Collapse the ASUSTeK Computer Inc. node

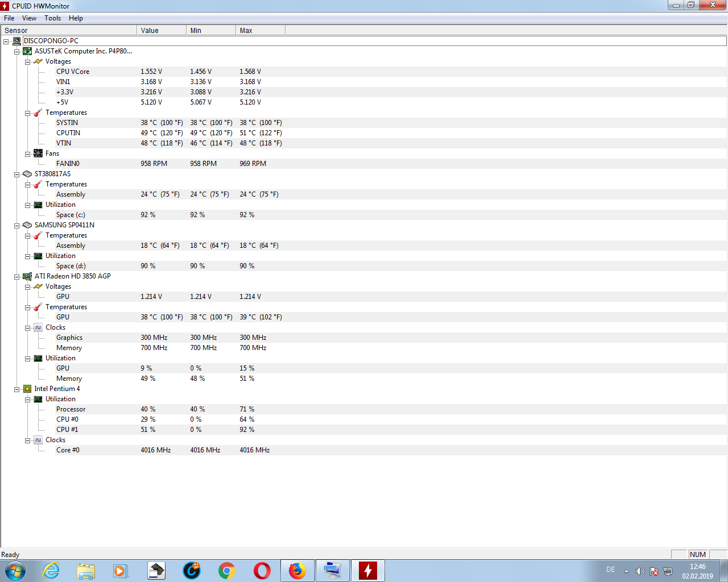tap(16, 52)
